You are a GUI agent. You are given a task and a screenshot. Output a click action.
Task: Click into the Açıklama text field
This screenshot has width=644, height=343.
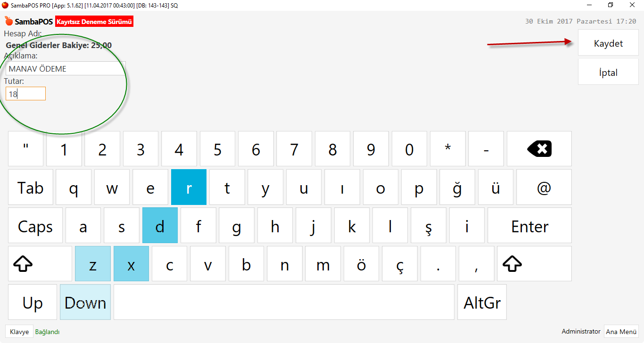coord(66,69)
